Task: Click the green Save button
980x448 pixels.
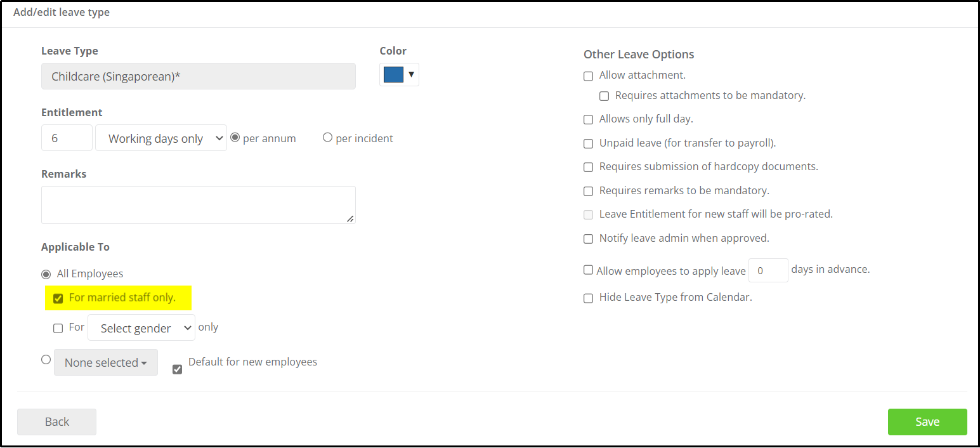Action: point(927,422)
